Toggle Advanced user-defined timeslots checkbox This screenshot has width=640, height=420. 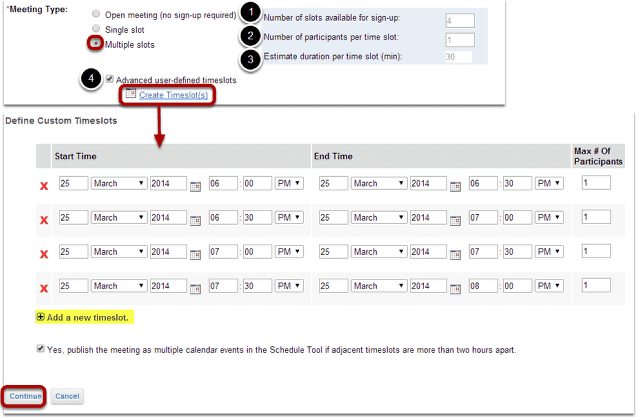[109, 79]
